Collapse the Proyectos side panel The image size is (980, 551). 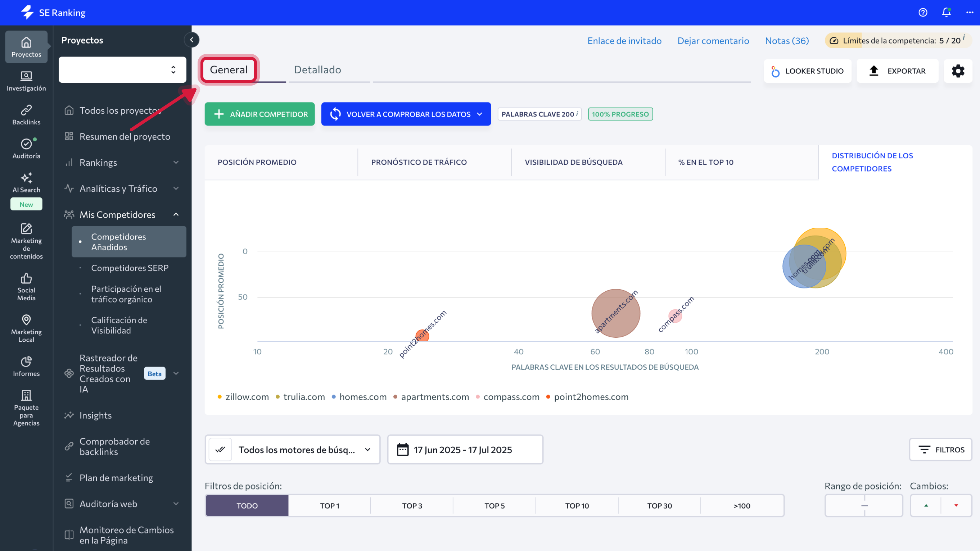(x=192, y=40)
